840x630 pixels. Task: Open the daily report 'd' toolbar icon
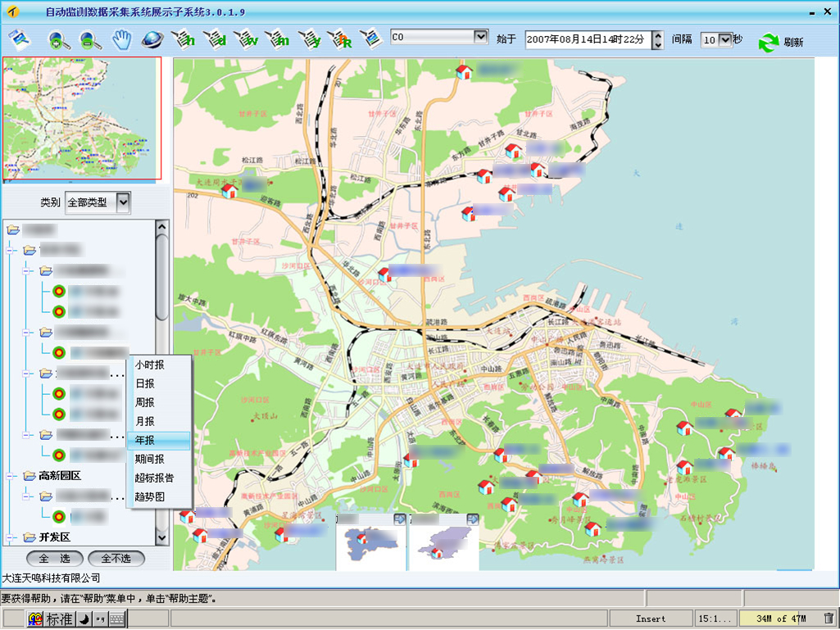pos(215,39)
